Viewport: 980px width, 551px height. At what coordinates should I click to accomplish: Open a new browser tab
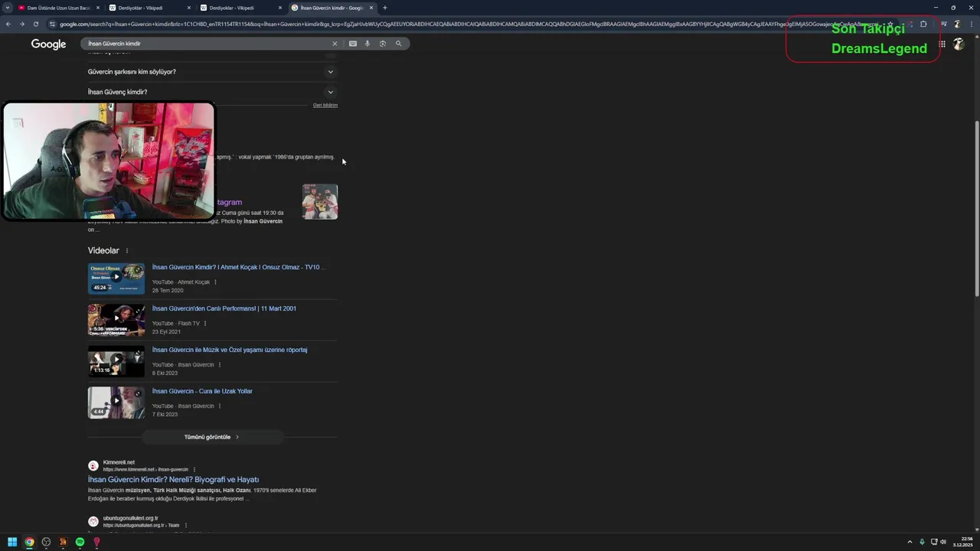pos(385,8)
